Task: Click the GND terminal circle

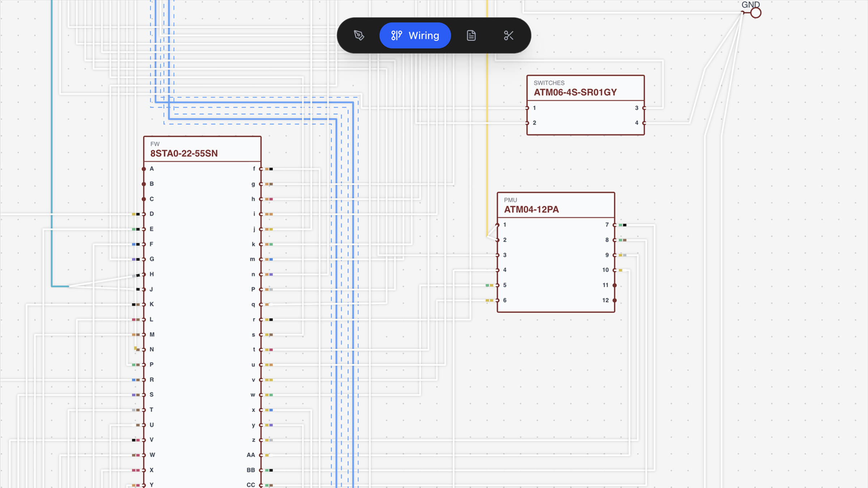Action: coord(756,13)
